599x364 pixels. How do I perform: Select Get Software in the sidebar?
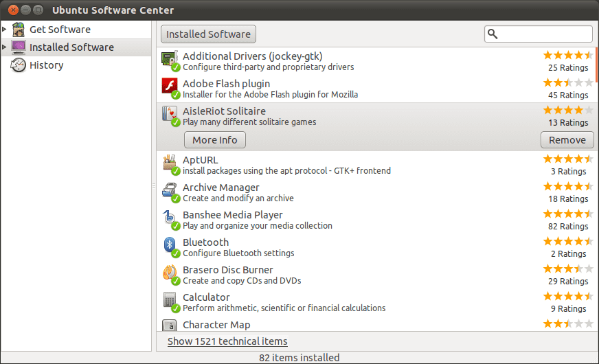pos(76,30)
